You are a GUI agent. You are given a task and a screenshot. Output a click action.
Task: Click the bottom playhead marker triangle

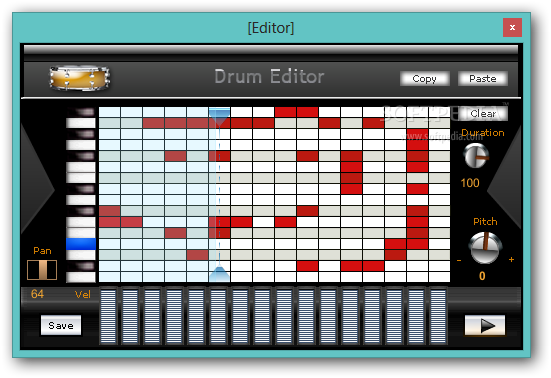(219, 274)
